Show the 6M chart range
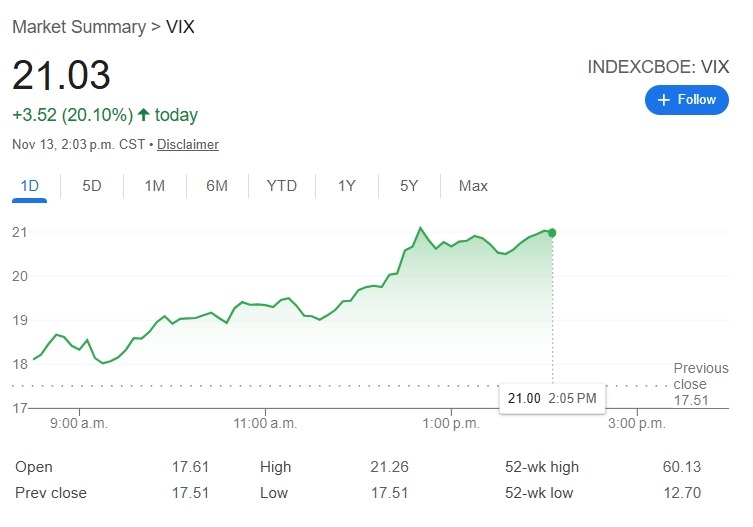The width and height of the screenshot is (753, 527). pos(217,186)
